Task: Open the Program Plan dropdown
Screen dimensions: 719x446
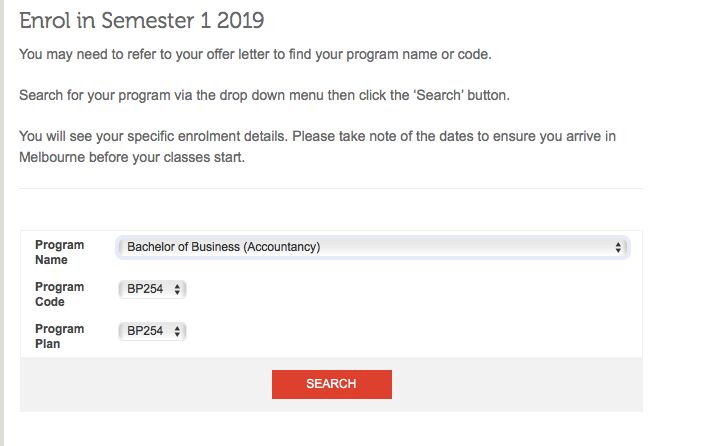Action: [152, 331]
